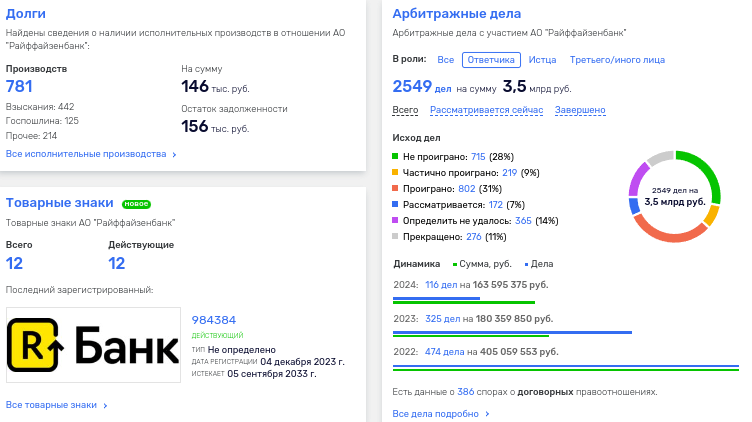Screen dimensions: 752x422
Task: Open the Товарные знаки heading
Action: coord(59,203)
